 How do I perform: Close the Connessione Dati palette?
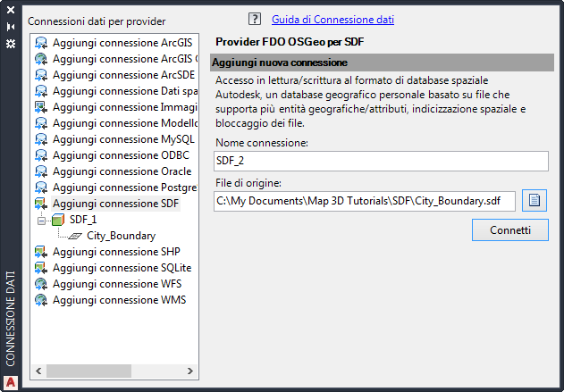10,11
